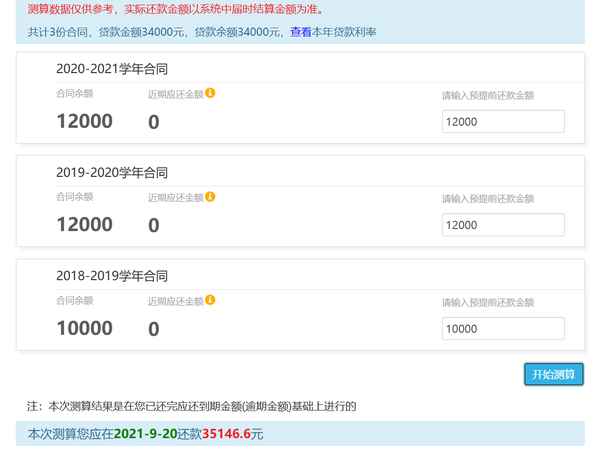Click 合同余额 label in 2019-2020学年合同
Viewport: 600px width, 455px height.
[x=75, y=197]
